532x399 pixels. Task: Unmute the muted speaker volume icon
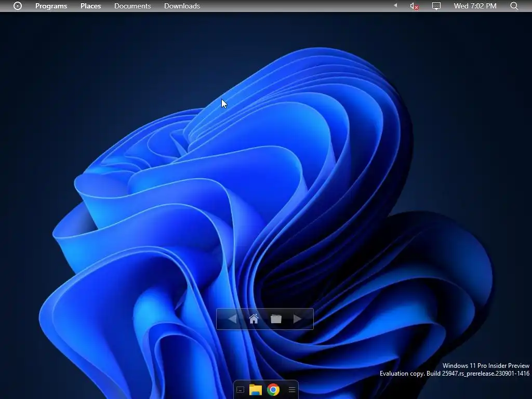coord(414,6)
